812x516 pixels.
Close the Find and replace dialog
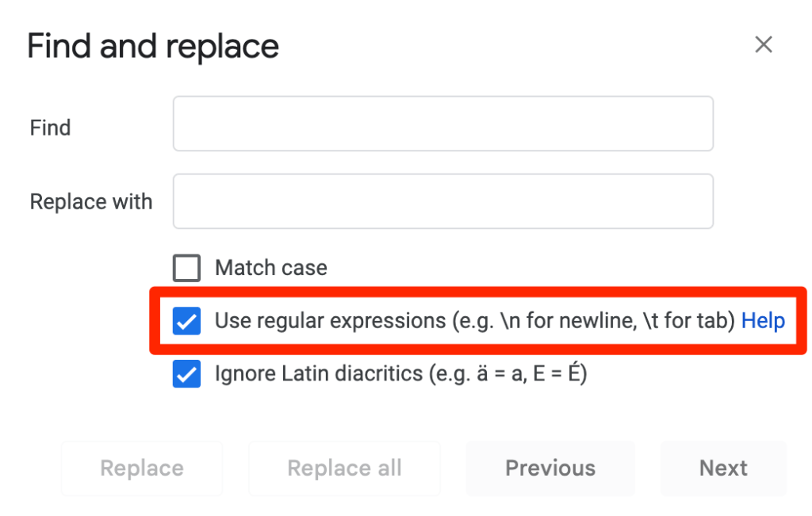[x=763, y=45]
